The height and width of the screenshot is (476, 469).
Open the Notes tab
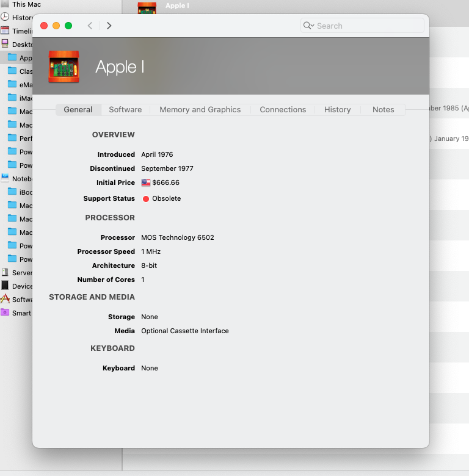click(384, 110)
